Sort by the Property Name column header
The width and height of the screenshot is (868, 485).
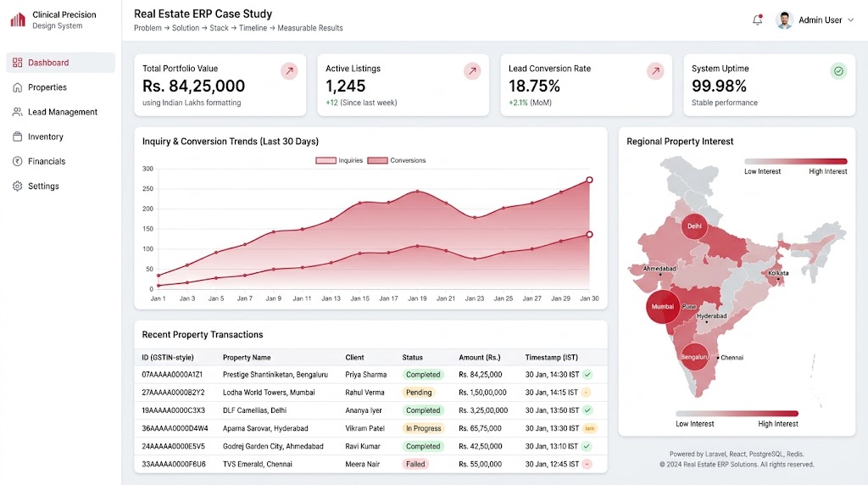247,358
